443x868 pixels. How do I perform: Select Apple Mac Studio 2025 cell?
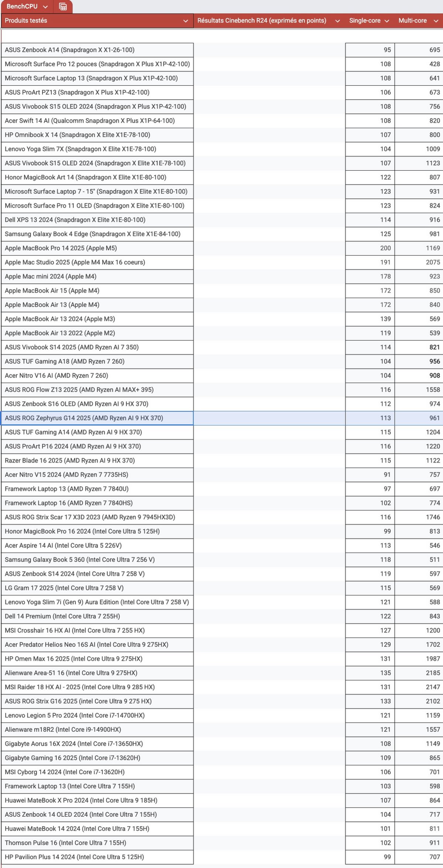[97, 262]
